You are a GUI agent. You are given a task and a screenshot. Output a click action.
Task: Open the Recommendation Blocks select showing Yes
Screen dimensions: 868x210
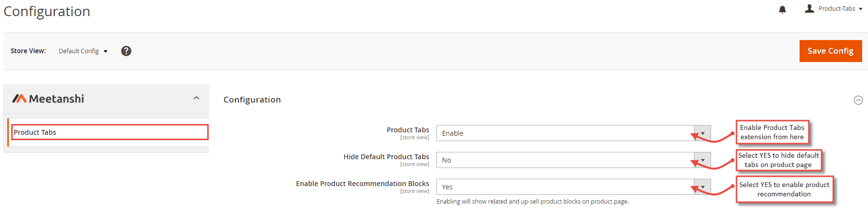tap(574, 187)
